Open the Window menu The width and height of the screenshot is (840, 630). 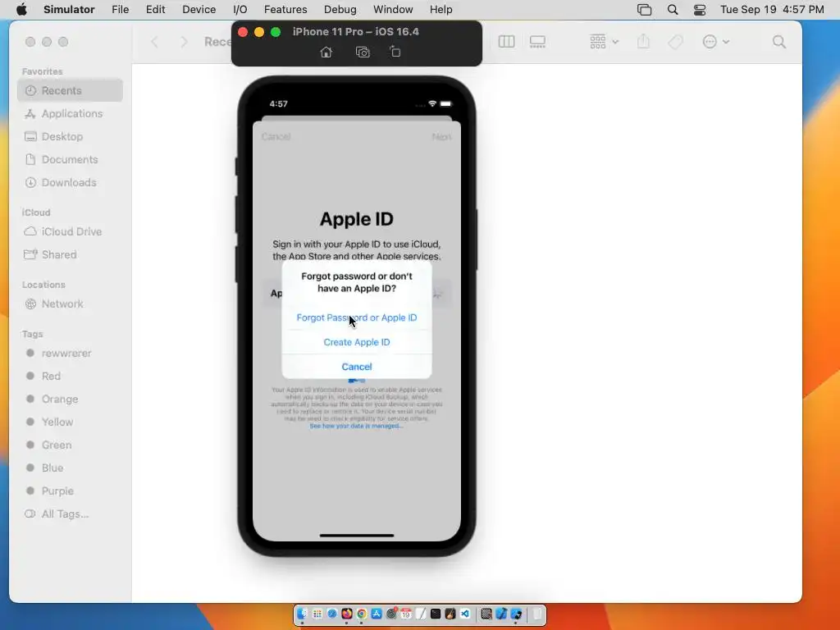[x=393, y=10]
